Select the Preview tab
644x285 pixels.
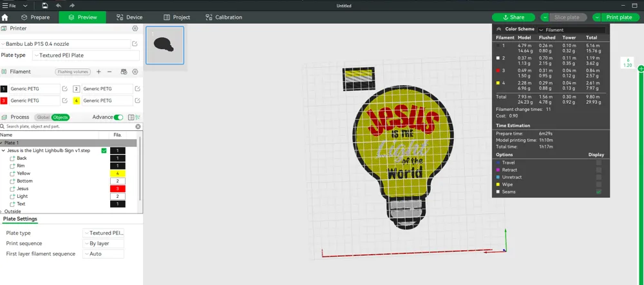pos(82,17)
